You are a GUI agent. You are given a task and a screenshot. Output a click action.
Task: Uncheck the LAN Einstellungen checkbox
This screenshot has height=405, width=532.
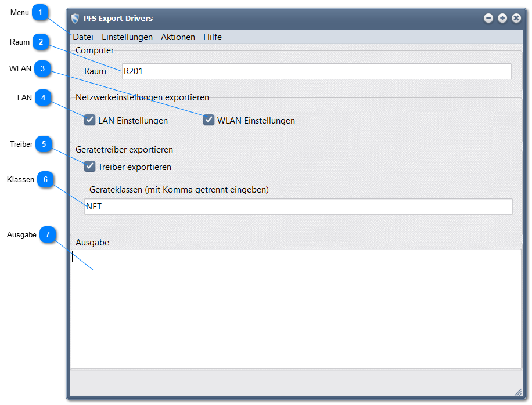(90, 120)
